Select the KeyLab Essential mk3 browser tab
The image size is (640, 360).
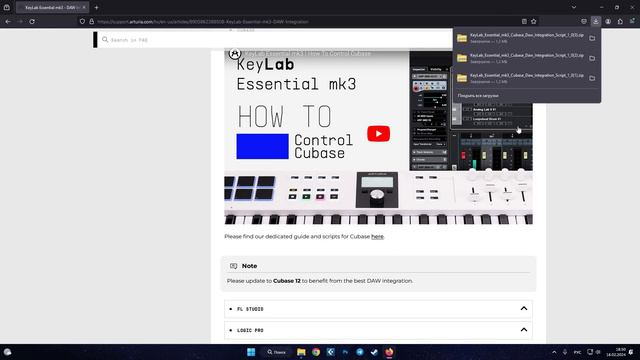point(52,7)
